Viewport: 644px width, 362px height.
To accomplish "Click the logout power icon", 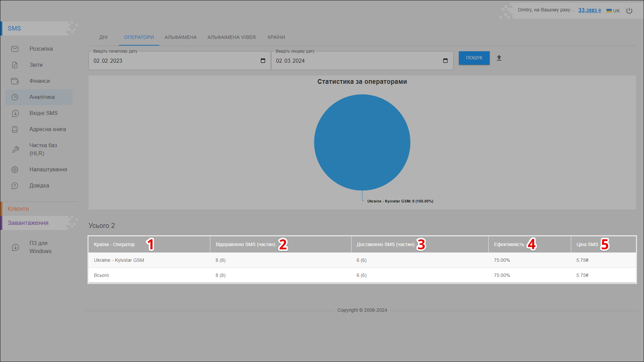I will [629, 11].
